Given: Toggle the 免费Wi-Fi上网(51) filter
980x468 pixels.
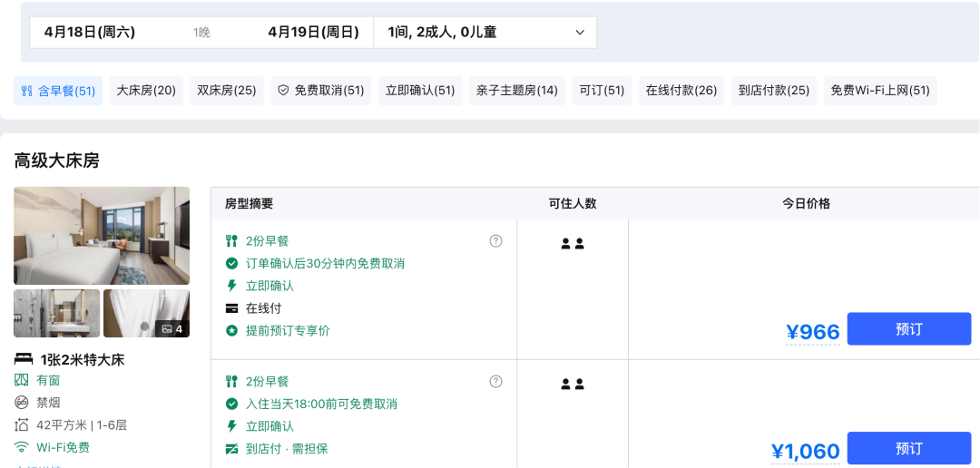Looking at the screenshot, I should click(880, 91).
